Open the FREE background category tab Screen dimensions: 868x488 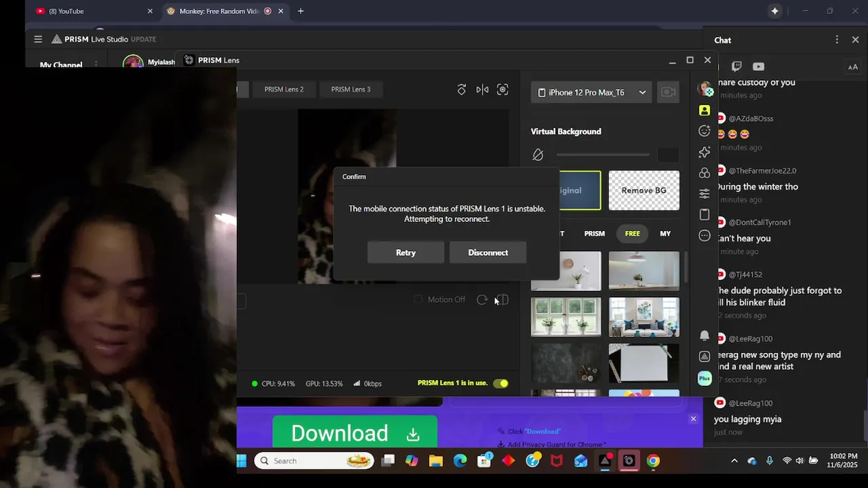(x=632, y=233)
